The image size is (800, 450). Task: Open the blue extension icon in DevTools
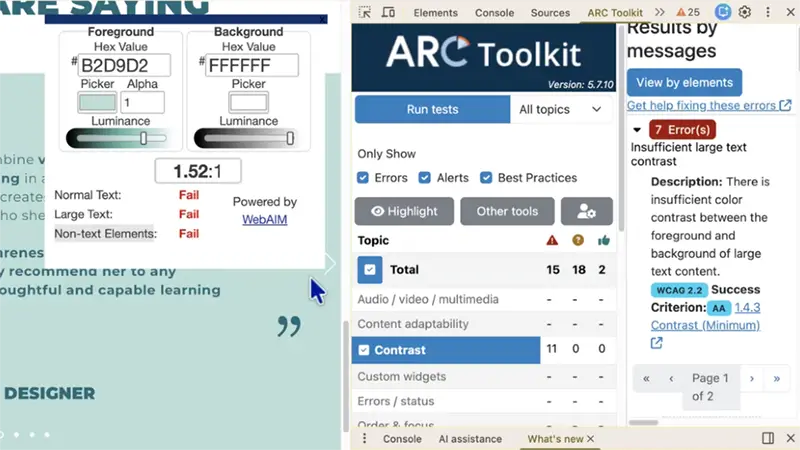pyautogui.click(x=722, y=12)
